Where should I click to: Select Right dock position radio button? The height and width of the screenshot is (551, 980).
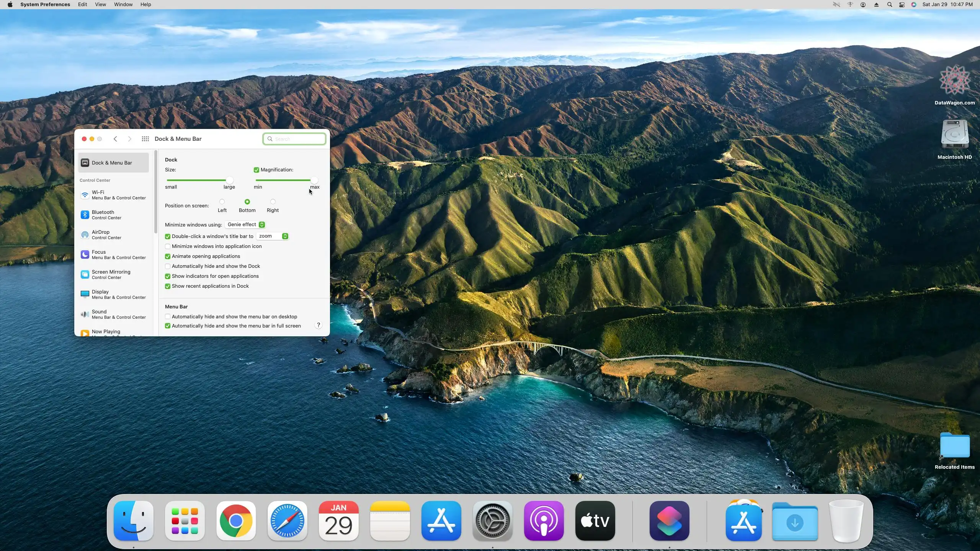click(x=273, y=202)
